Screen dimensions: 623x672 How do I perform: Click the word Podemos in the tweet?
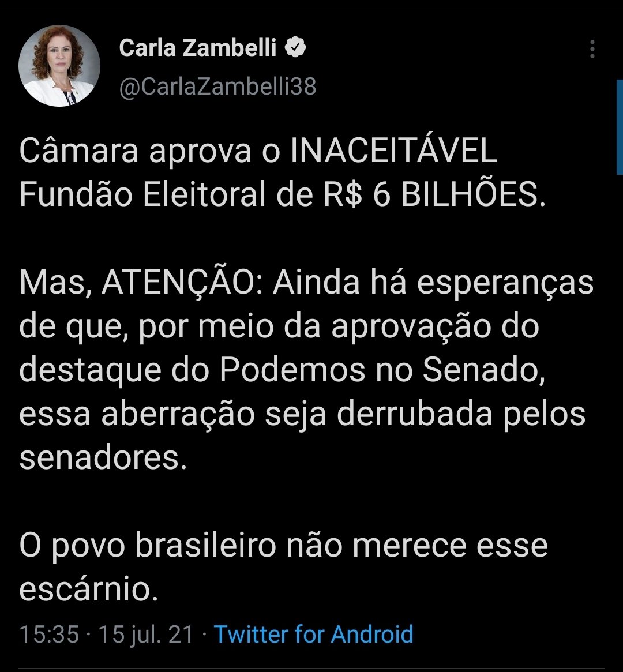click(x=292, y=369)
